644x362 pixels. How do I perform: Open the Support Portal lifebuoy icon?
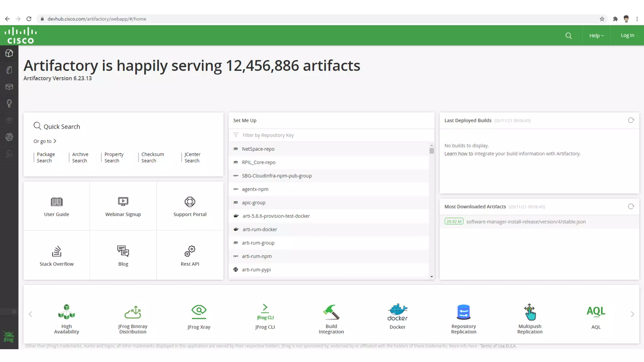click(190, 201)
